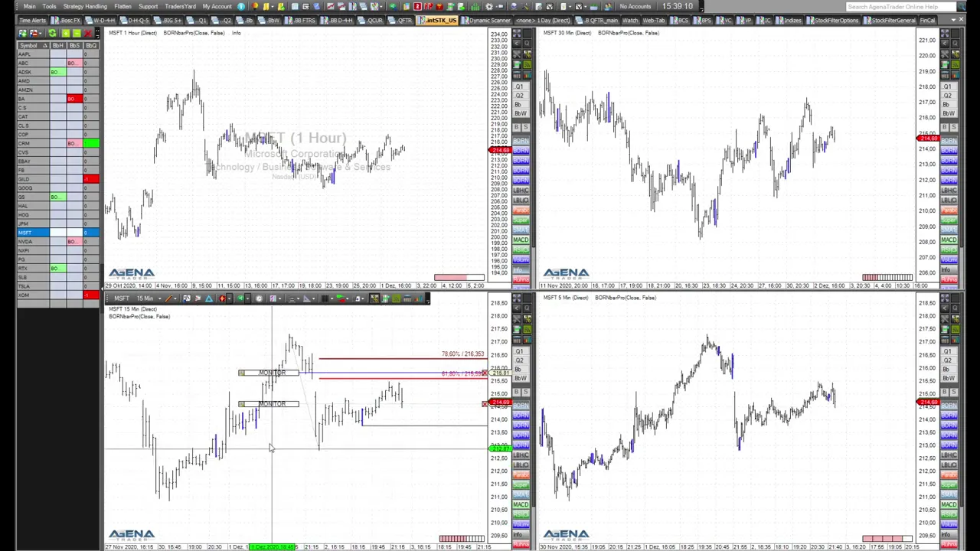Click the red scroll indicator below 1 Hour chart
This screenshot has width=980, height=551.
tap(459, 277)
